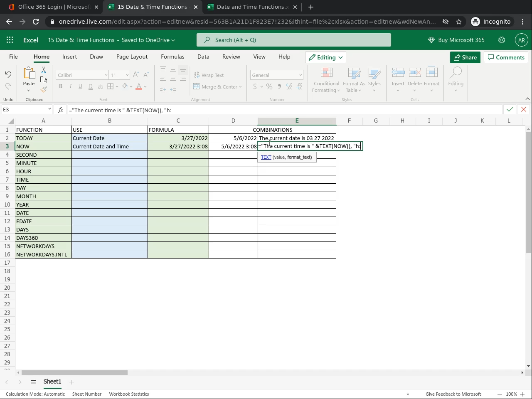
Task: Open the Editing mode dropdown
Action: point(326,57)
